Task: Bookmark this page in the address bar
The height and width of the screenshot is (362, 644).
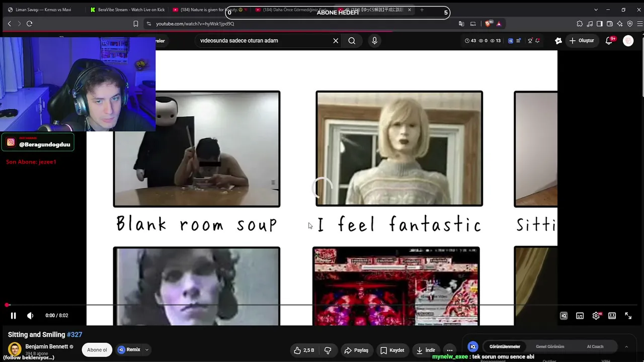Action: click(135, 24)
